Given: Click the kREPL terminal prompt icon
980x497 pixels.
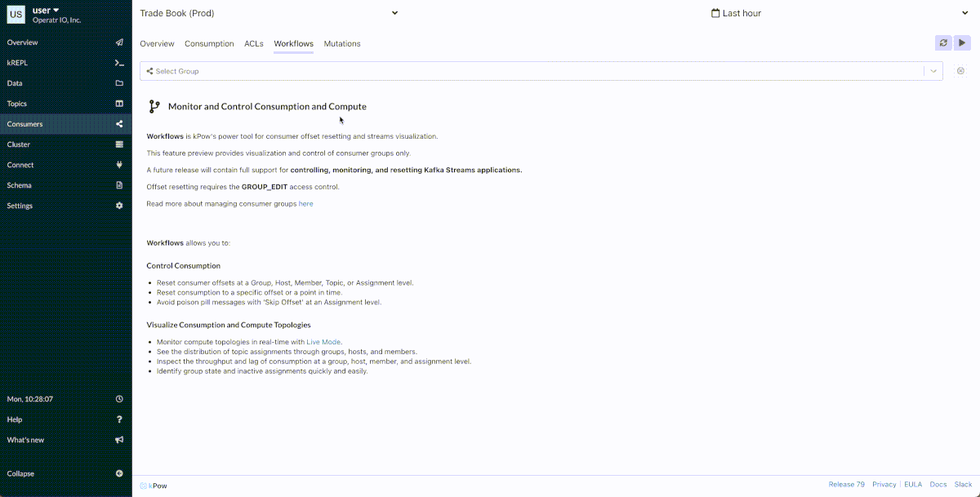Looking at the screenshot, I should tap(119, 63).
